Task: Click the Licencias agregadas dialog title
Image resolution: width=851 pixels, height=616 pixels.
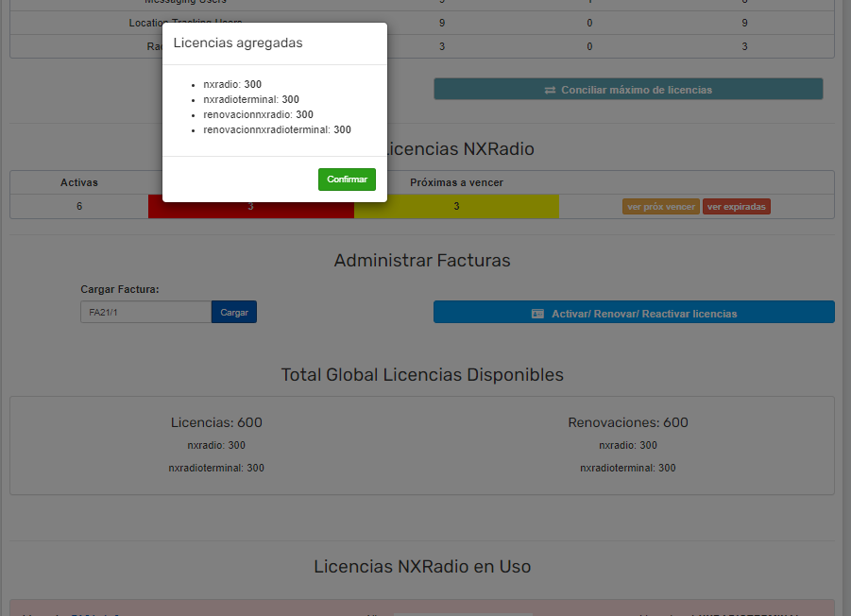Action: 238,43
